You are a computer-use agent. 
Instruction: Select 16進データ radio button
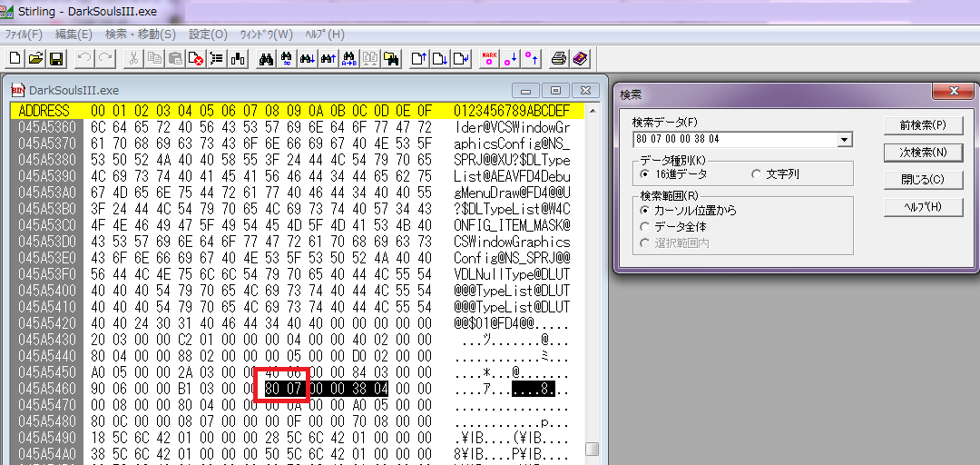tap(646, 173)
